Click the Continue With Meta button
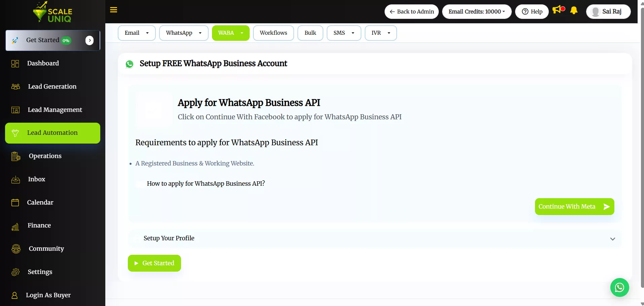 click(x=574, y=207)
